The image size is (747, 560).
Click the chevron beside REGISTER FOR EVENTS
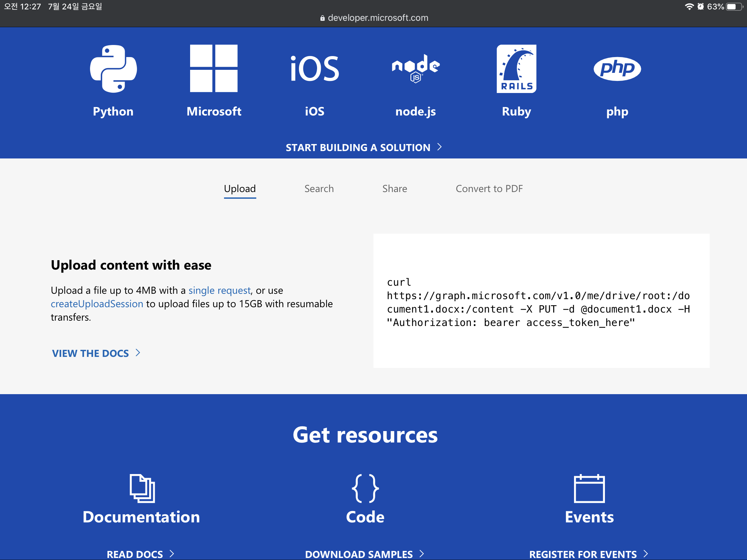[x=645, y=554]
